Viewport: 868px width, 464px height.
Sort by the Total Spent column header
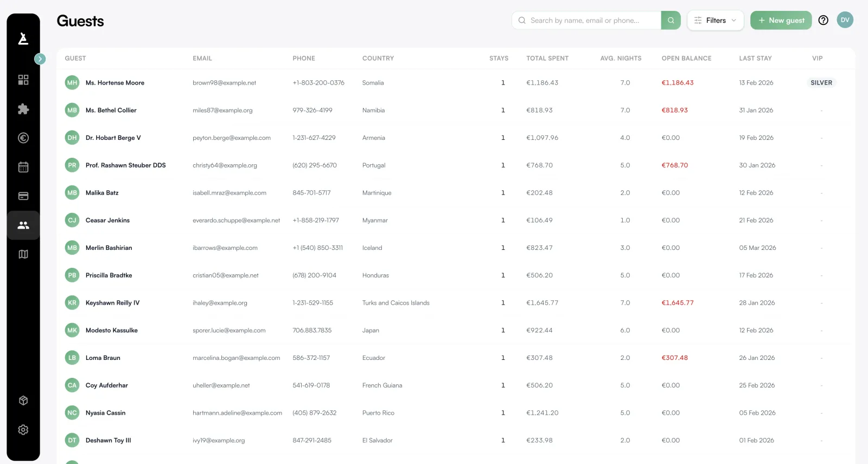point(547,59)
